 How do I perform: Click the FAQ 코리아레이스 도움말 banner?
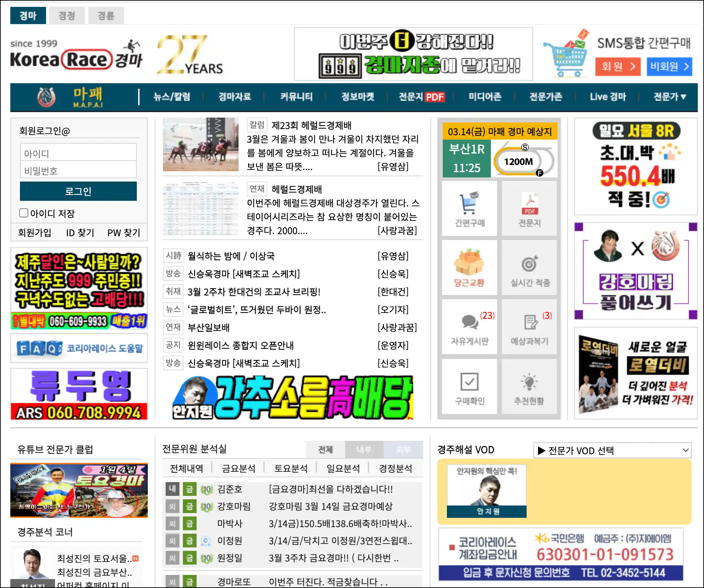(x=79, y=348)
